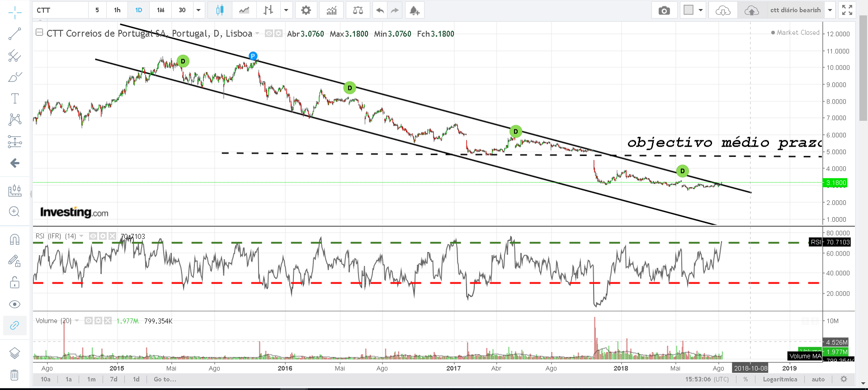Viewport: 868px width, 390px height.
Task: Toggle Volume indicator visibility
Action: tap(89, 320)
